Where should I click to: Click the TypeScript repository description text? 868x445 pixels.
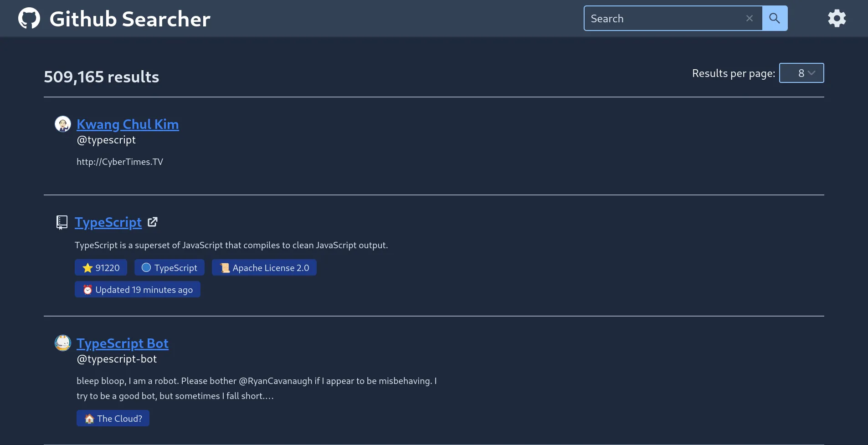click(231, 245)
